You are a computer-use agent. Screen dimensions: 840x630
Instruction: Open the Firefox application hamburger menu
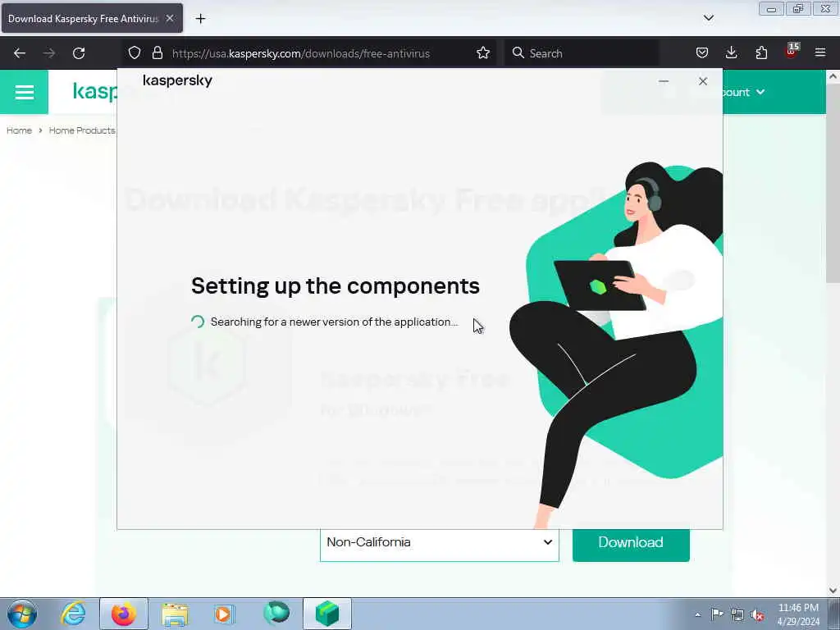[820, 53]
